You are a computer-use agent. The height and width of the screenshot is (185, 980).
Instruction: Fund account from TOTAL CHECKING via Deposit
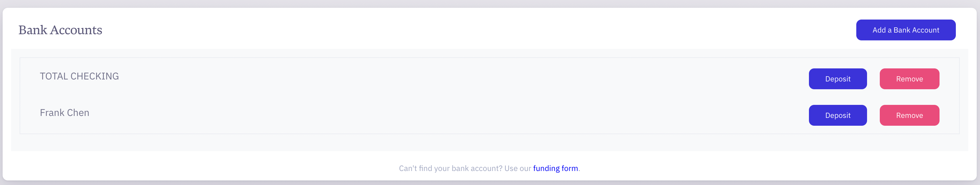tap(838, 79)
